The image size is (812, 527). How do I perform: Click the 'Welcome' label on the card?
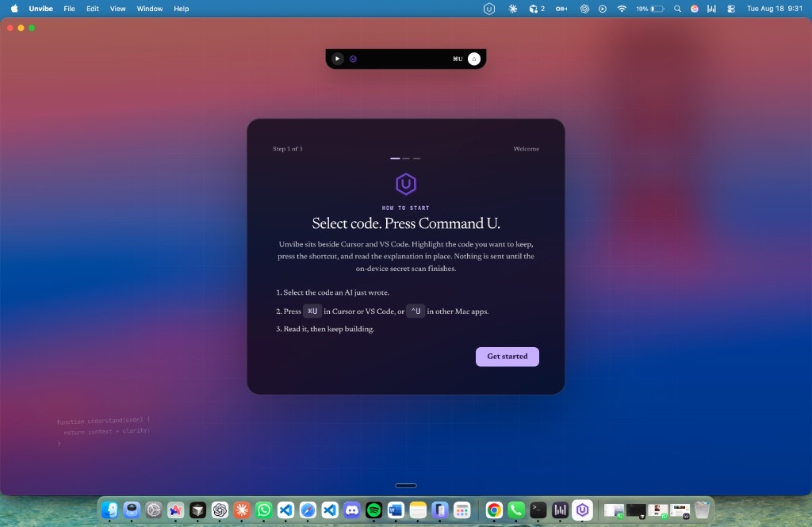click(527, 148)
